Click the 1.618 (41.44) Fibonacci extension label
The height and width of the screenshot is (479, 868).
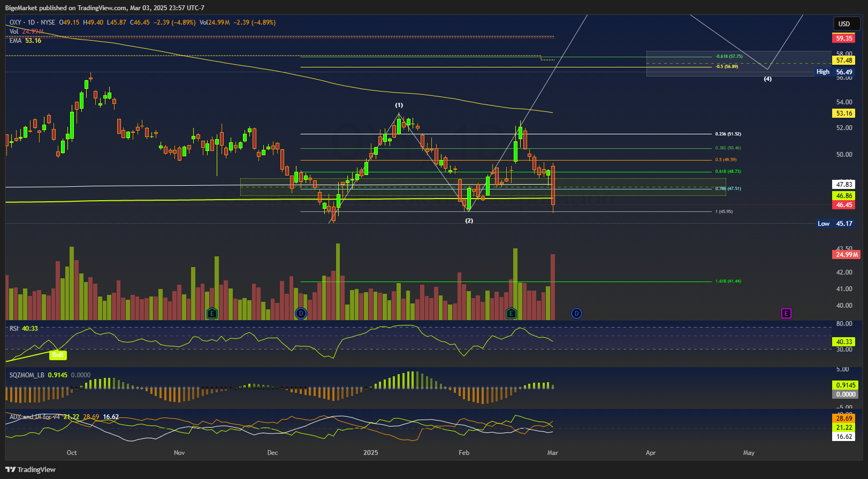point(728,281)
